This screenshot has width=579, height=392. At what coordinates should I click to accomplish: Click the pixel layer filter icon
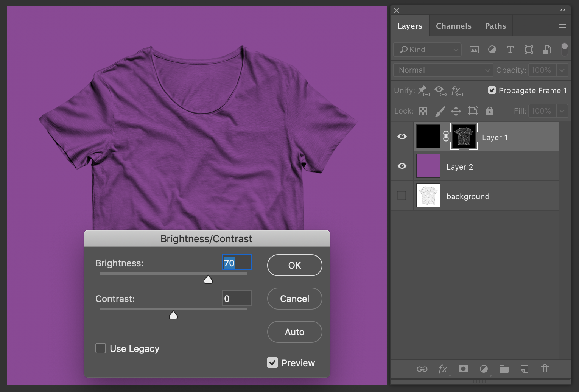(474, 50)
